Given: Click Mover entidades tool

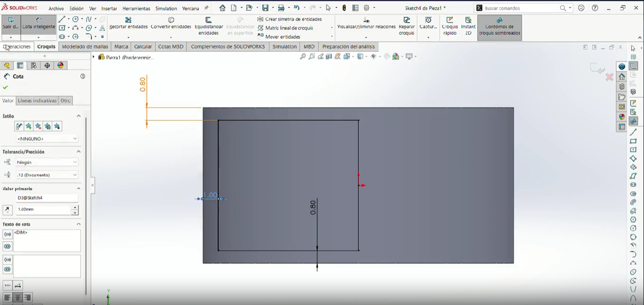Looking at the screenshot, I should click(279, 37).
